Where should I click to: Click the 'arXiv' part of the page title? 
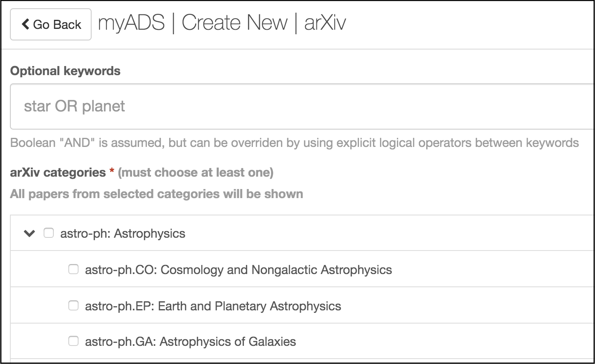[x=325, y=23]
